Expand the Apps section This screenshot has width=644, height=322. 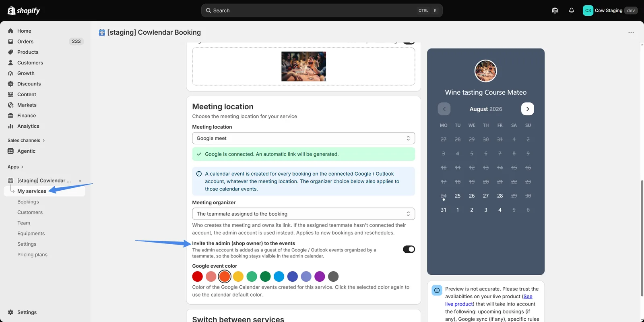[x=16, y=167]
